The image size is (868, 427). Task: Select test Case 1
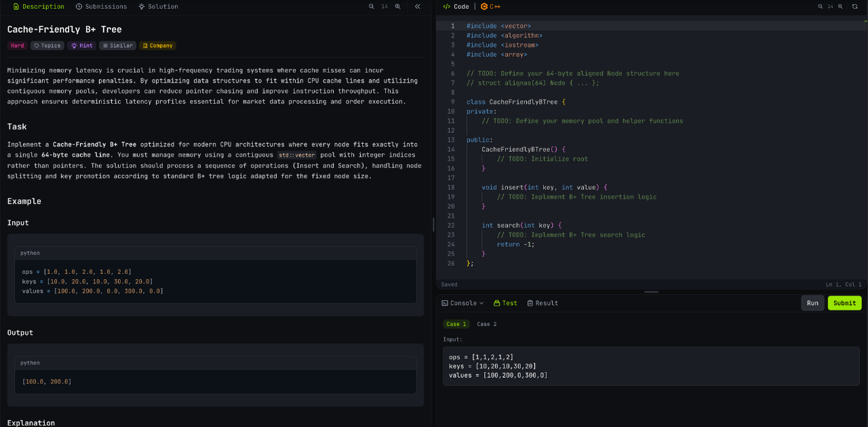click(456, 324)
